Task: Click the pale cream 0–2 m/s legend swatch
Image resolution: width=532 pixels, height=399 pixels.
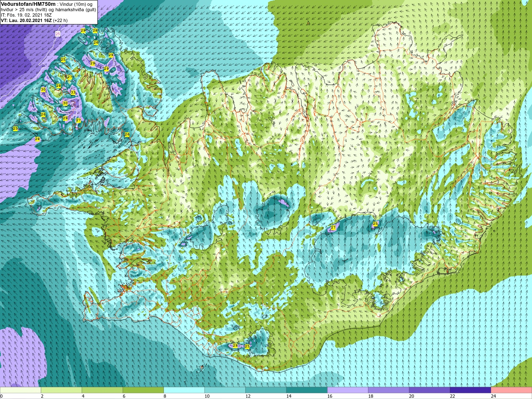Action: (21, 390)
